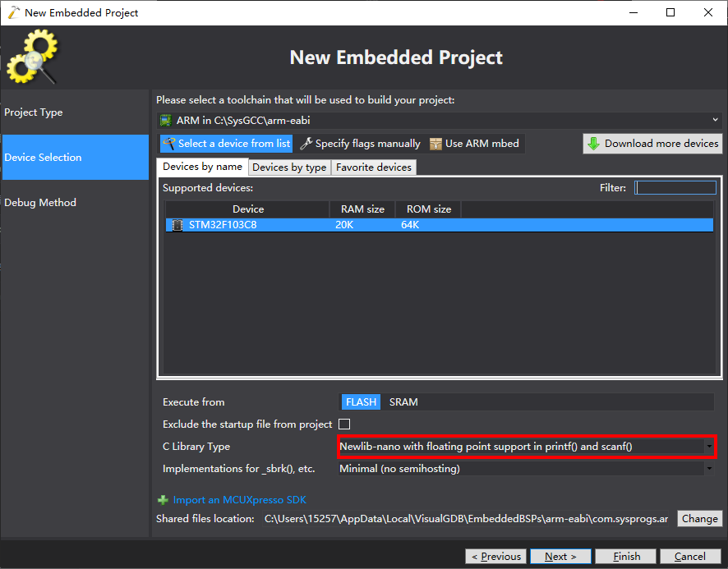
Task: Click the Previous button
Action: [x=495, y=557]
